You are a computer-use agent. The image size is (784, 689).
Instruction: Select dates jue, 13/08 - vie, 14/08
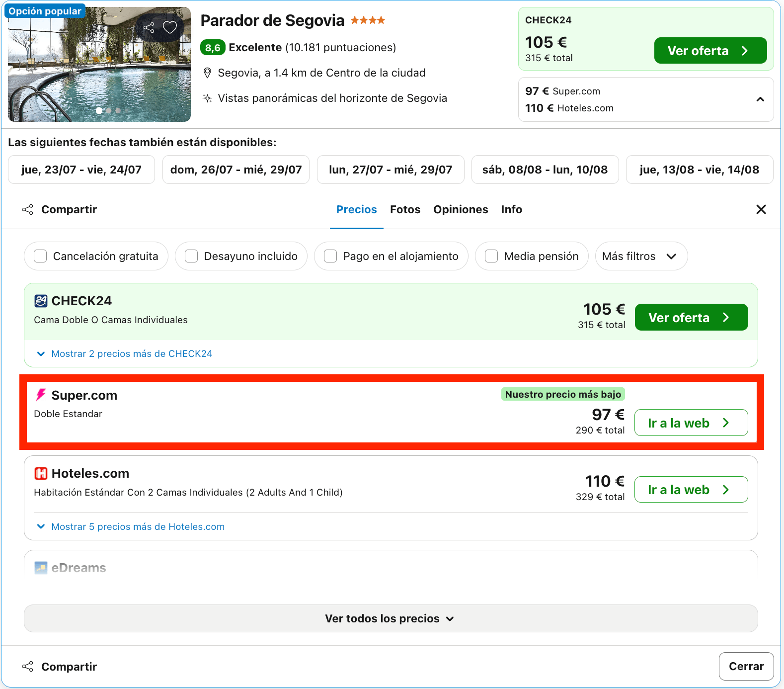[700, 170]
